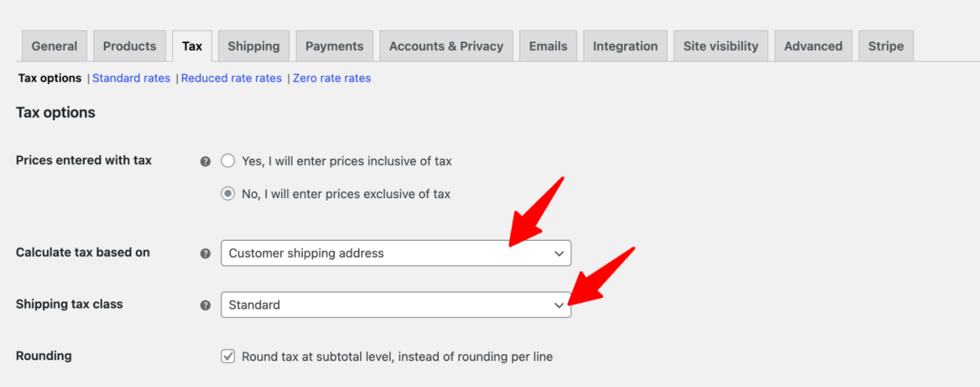Click the help icon beside Prices entered with tax
Screen dimensions: 980x387
click(x=205, y=161)
